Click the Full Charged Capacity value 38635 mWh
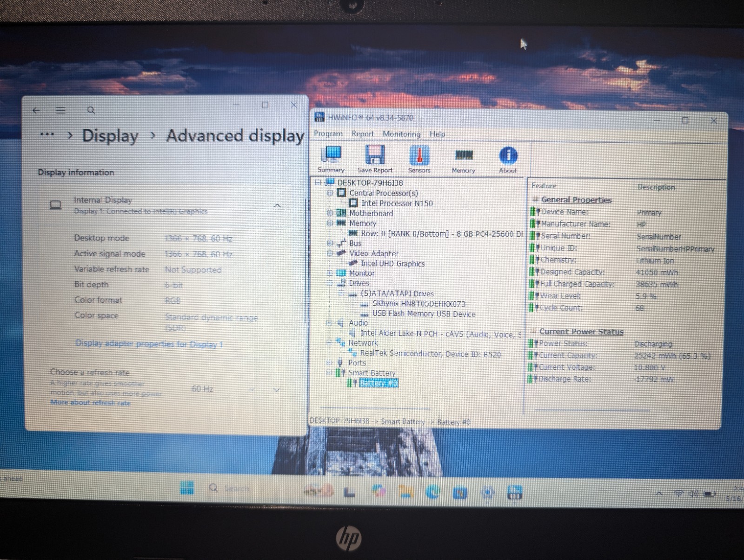The height and width of the screenshot is (560, 744). point(657,284)
